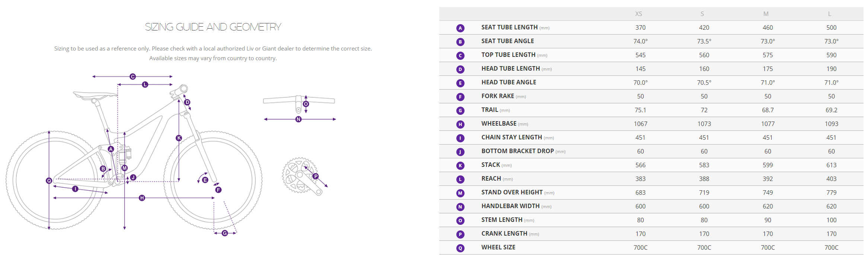Click the D marker near the head tube

(x=187, y=102)
